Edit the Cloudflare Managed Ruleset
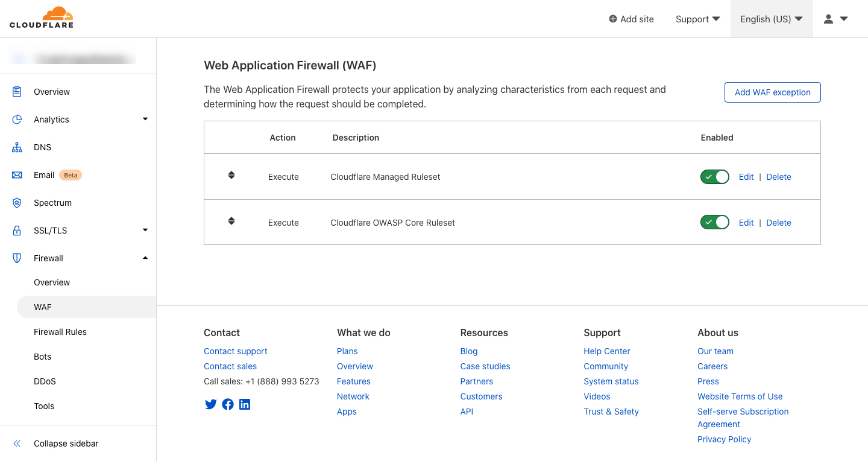This screenshot has width=868, height=461. click(746, 177)
